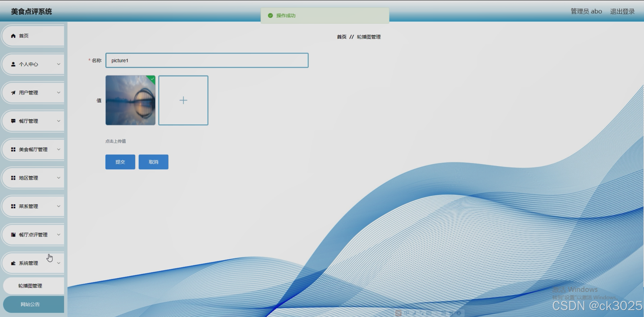The width and height of the screenshot is (644, 317).
Task: Click the 提交 submit button
Action: [x=120, y=162]
